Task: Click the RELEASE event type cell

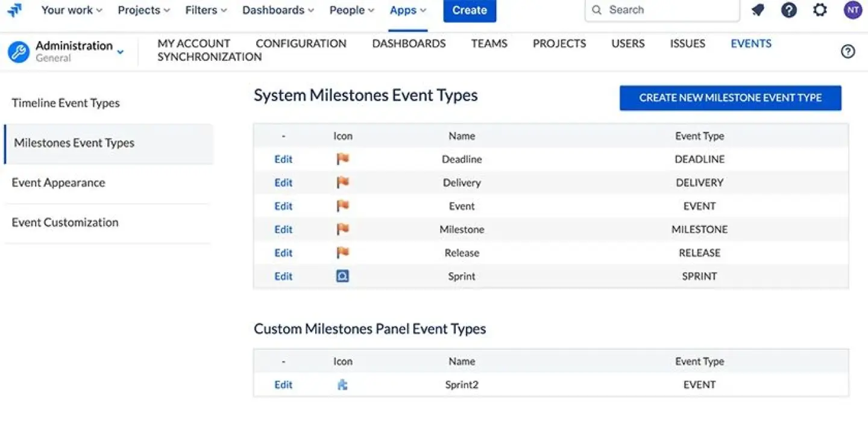Action: coord(700,253)
